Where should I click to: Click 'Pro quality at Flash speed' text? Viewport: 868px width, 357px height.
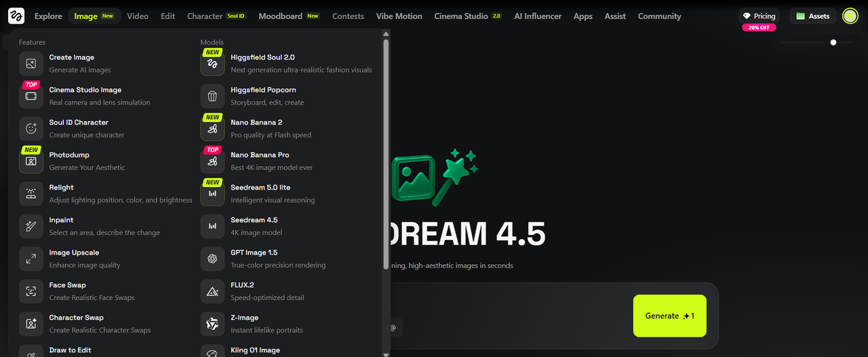pyautogui.click(x=271, y=135)
